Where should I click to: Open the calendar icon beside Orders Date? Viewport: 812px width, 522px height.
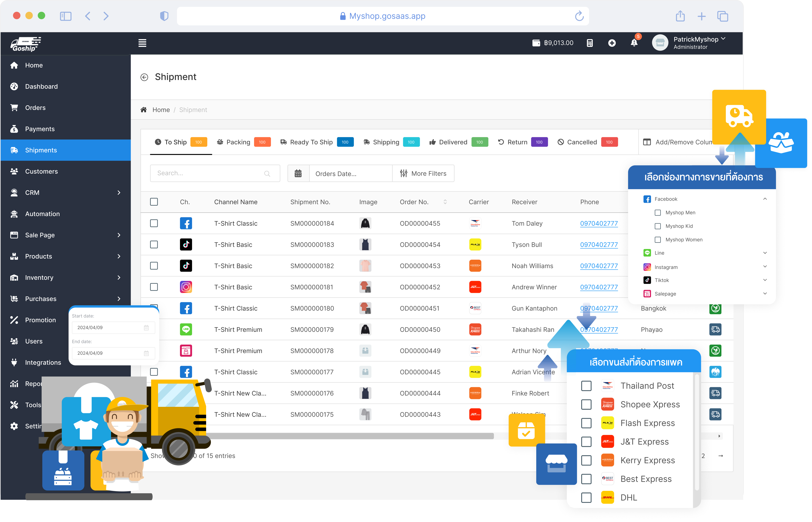(x=298, y=173)
